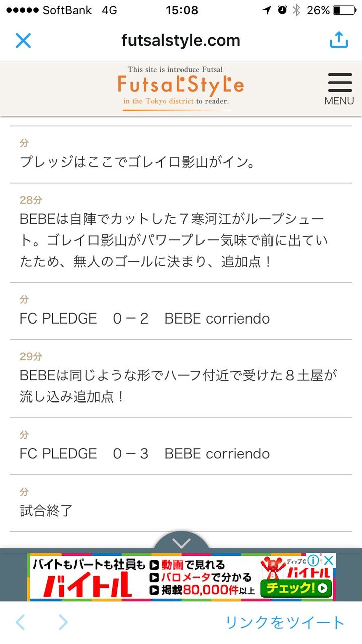
Task: Open the バイトル advertisement banner
Action: pos(181,577)
